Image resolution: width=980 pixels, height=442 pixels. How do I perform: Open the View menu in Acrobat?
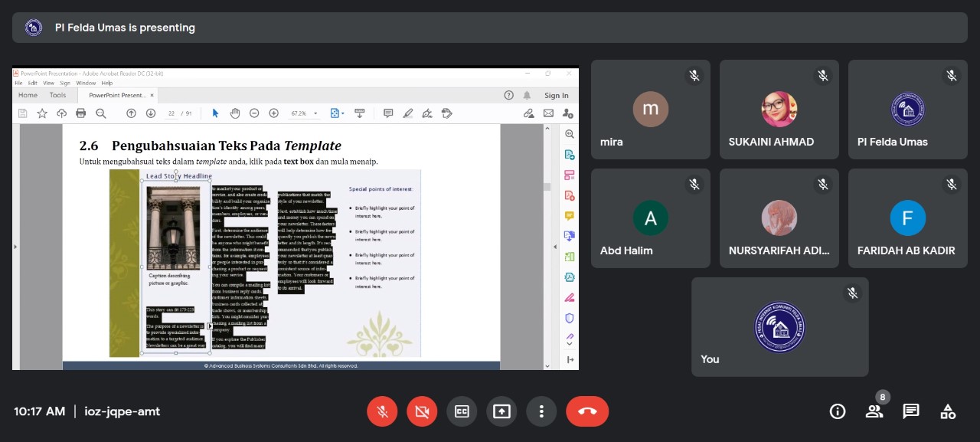tap(48, 83)
